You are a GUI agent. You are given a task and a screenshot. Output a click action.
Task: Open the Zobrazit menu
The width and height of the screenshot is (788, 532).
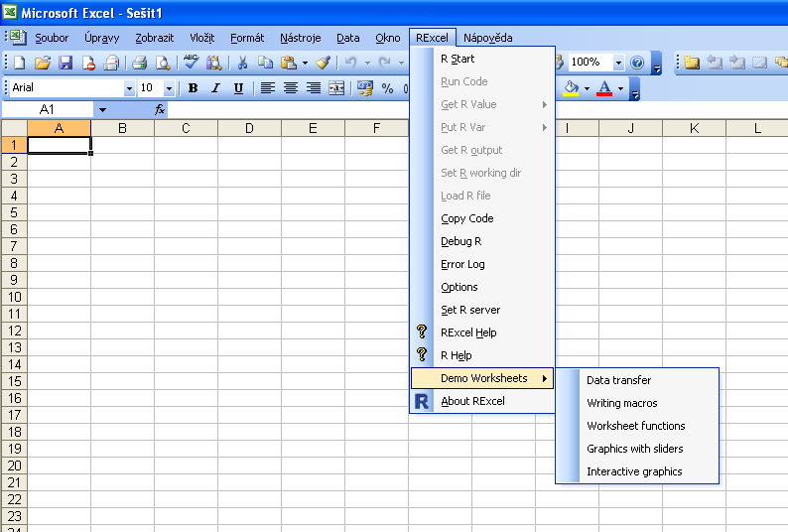154,38
